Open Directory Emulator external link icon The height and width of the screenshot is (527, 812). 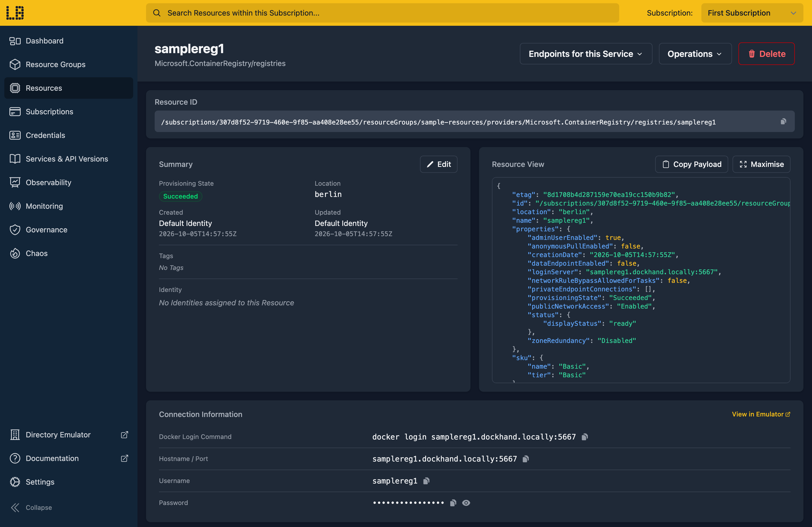[x=125, y=435]
